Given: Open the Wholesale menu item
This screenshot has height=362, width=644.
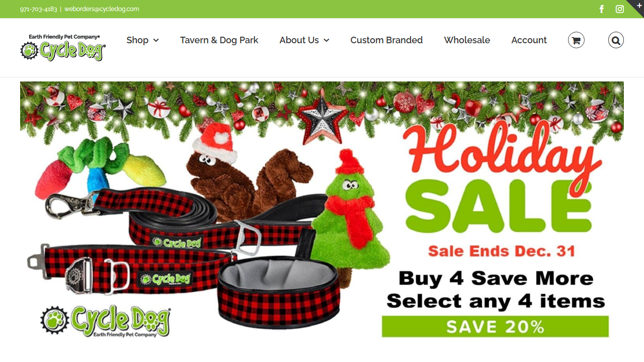Looking at the screenshot, I should click(x=467, y=40).
